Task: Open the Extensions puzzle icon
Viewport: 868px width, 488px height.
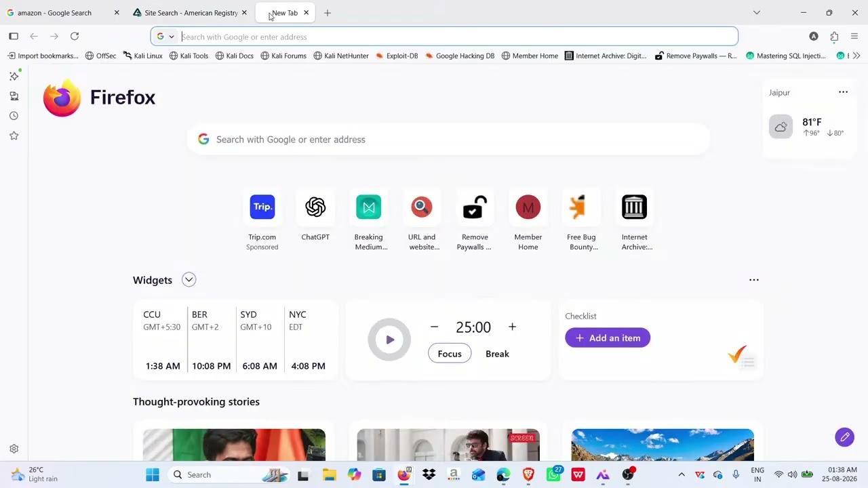Action: (834, 37)
